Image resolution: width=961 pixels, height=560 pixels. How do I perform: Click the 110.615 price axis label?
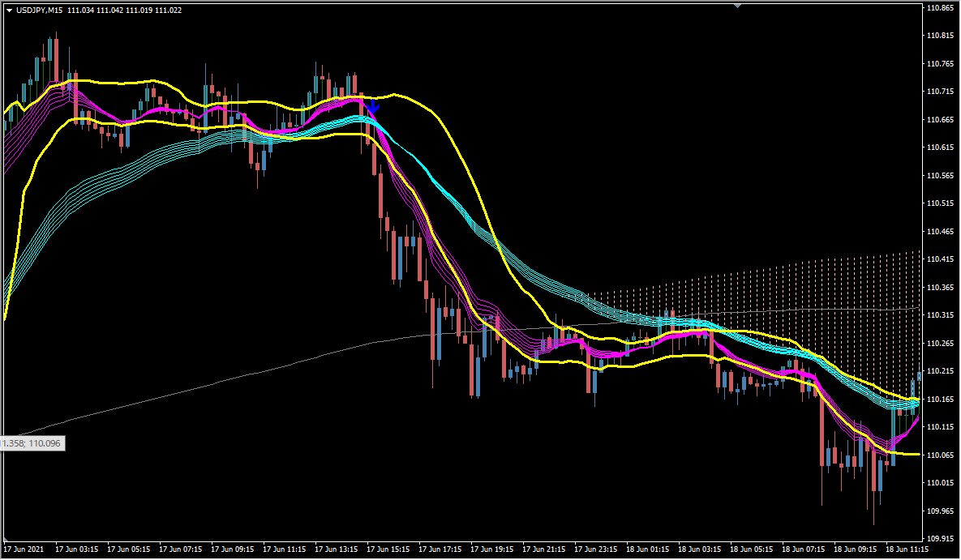(x=940, y=147)
